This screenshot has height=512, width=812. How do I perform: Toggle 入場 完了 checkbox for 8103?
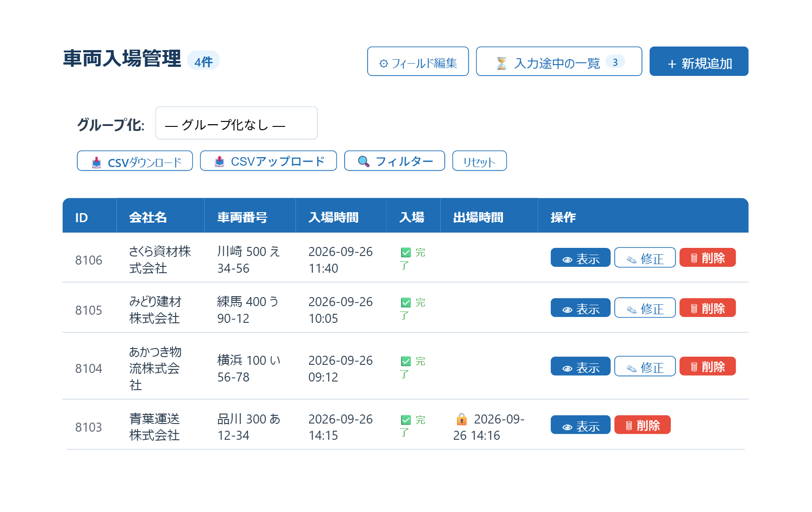[x=406, y=420]
